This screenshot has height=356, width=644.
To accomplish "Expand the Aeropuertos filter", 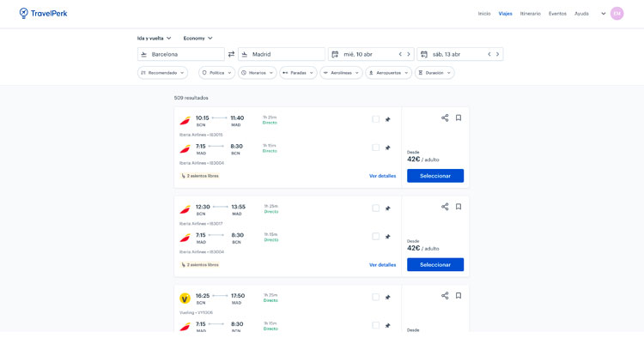I will pos(388,73).
